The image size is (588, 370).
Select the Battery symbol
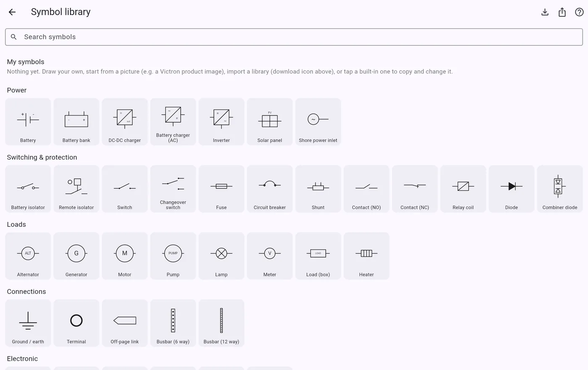(x=28, y=122)
